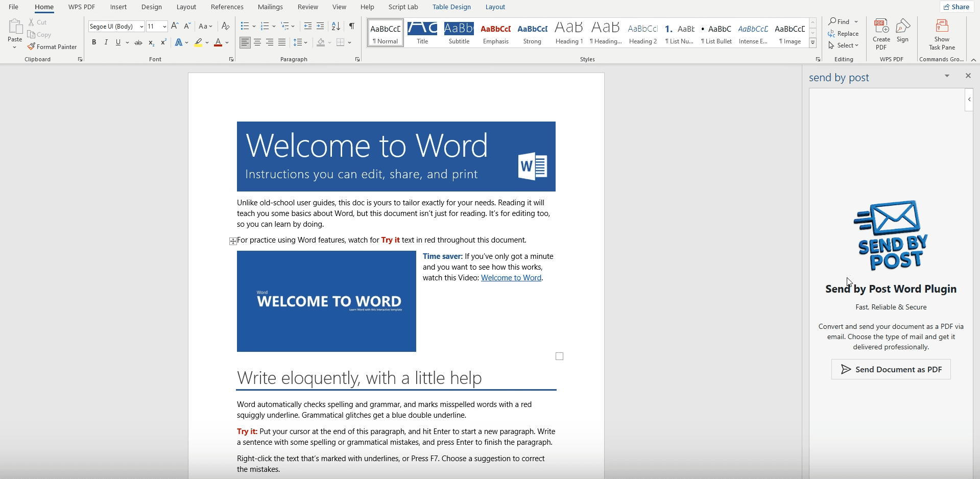Toggle bold formatting
Screen dimensions: 980x479
pyautogui.click(x=94, y=42)
